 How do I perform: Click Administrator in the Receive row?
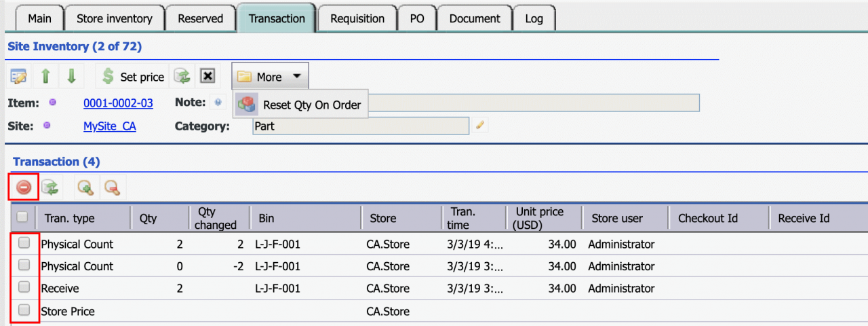(621, 289)
